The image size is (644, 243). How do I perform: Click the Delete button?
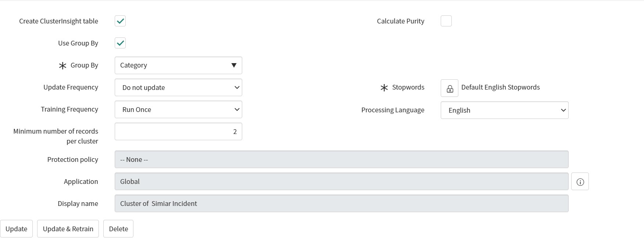[x=118, y=229]
